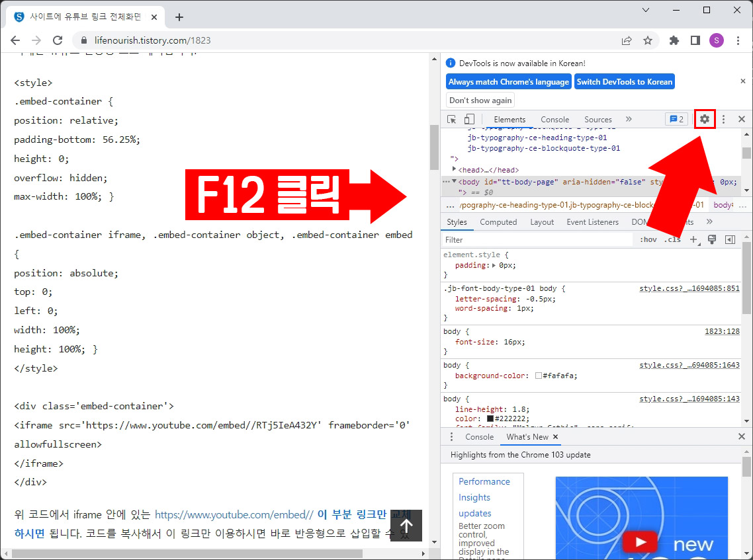Toggle the computed styles sidebar icon
The image size is (753, 560).
click(729, 239)
